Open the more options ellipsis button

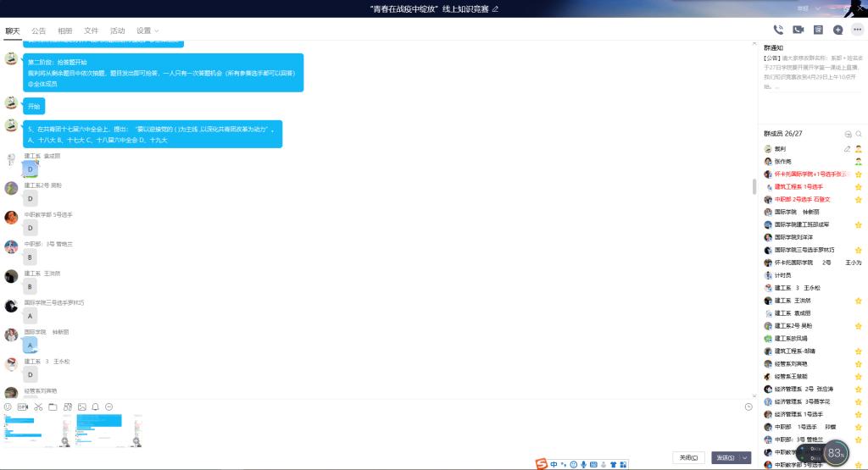[x=857, y=30]
